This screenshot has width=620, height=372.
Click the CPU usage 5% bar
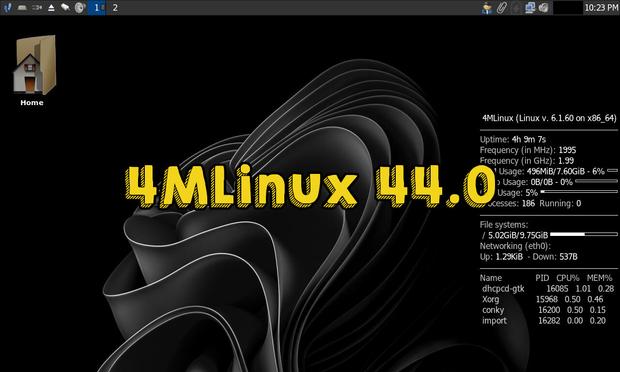pos(579,192)
